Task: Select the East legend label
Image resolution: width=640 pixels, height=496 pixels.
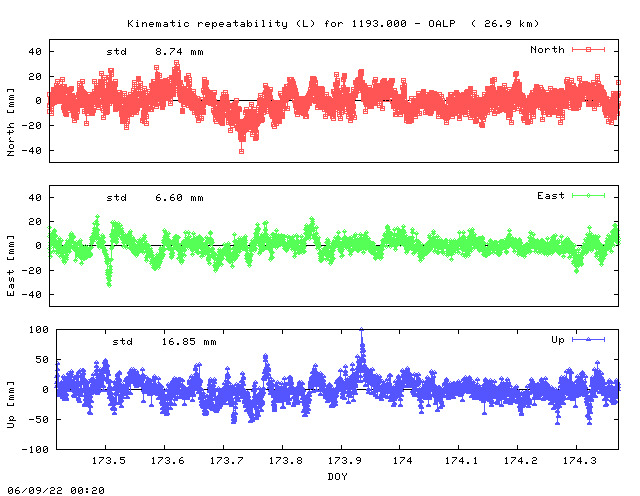Action: (551, 196)
